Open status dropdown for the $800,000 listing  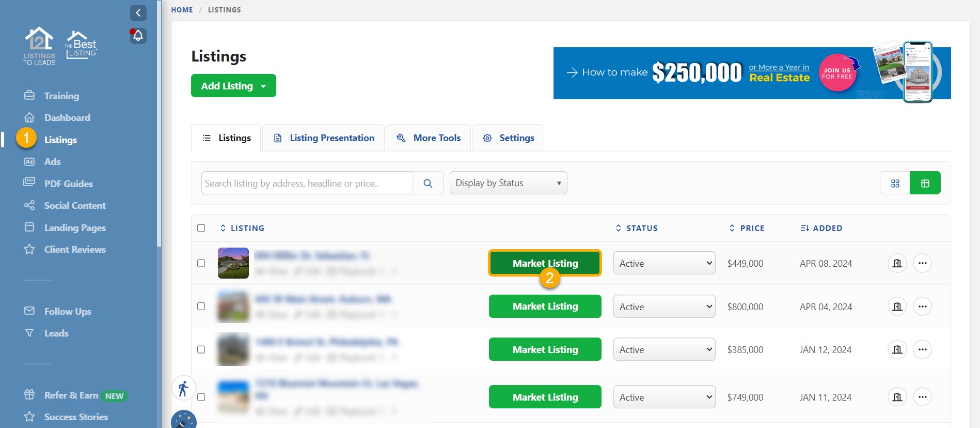[x=665, y=307]
